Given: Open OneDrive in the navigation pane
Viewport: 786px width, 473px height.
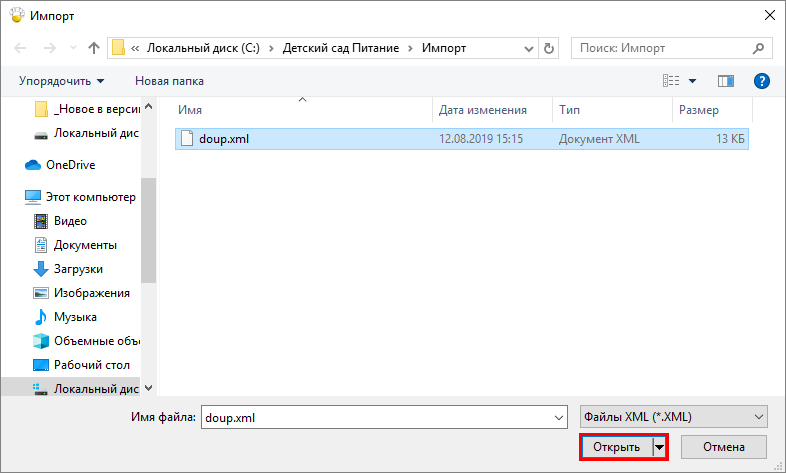Looking at the screenshot, I should pos(69,165).
